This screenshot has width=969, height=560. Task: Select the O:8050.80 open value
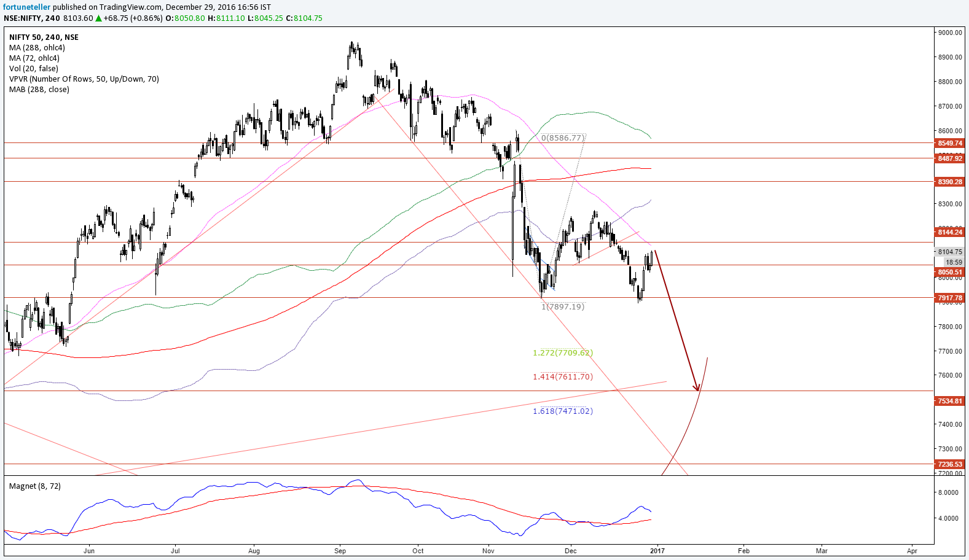click(x=185, y=18)
